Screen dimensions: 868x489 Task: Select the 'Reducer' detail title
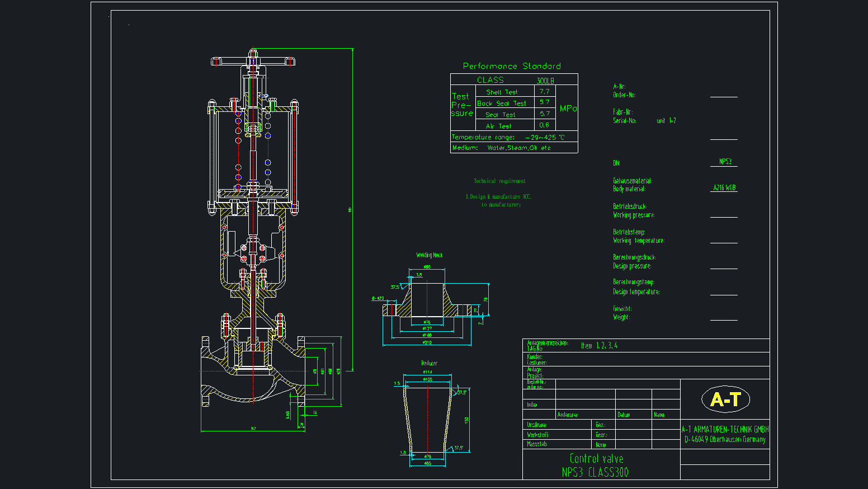pos(430,364)
